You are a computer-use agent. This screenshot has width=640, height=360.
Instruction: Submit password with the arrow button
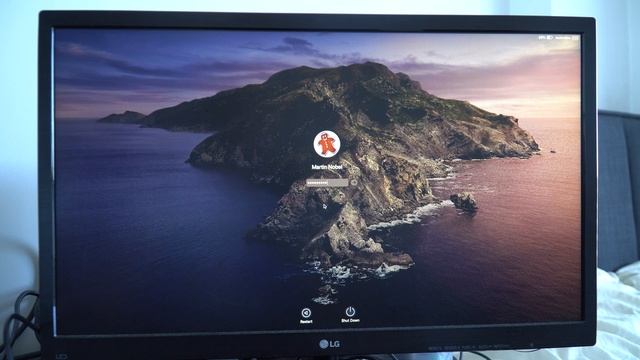(354, 182)
